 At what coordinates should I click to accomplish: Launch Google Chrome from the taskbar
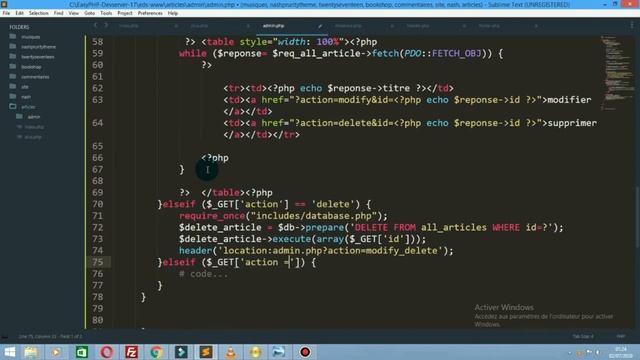(156, 352)
